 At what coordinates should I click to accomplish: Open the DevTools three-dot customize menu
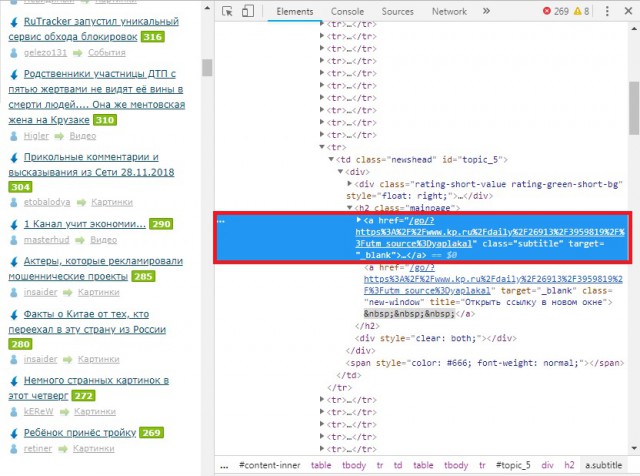pyautogui.click(x=606, y=11)
